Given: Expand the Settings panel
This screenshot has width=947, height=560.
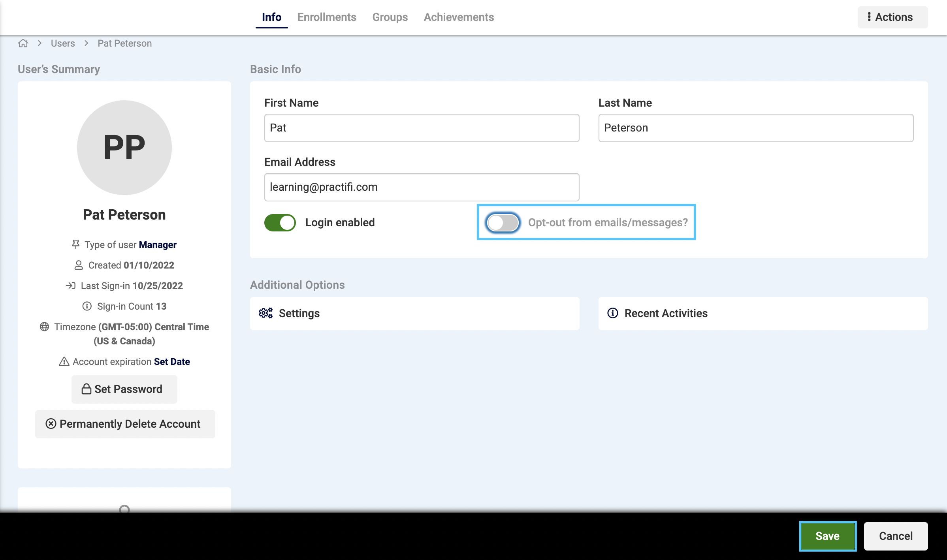Looking at the screenshot, I should (415, 313).
